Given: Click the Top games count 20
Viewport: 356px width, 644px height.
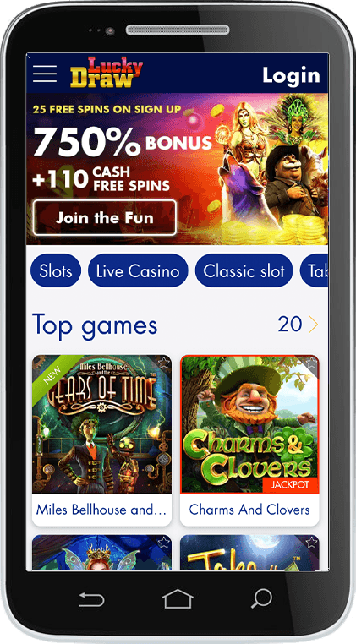Looking at the screenshot, I should 290,325.
